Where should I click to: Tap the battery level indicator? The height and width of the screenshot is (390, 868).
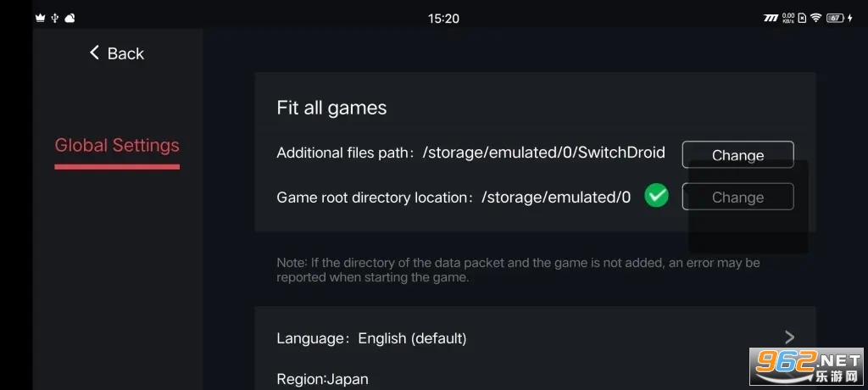[x=835, y=18]
